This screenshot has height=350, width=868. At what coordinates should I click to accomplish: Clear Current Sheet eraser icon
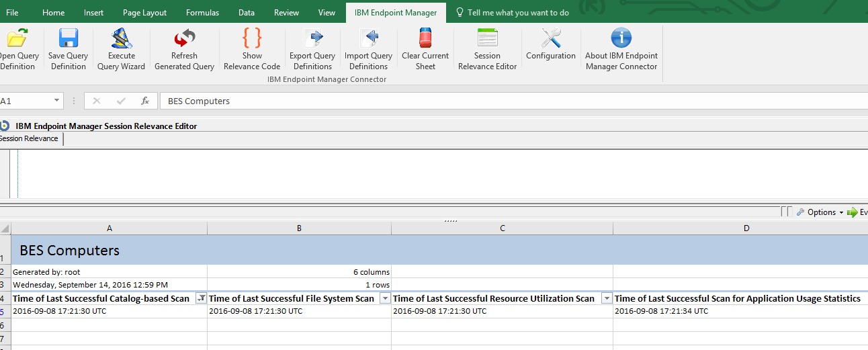click(425, 38)
